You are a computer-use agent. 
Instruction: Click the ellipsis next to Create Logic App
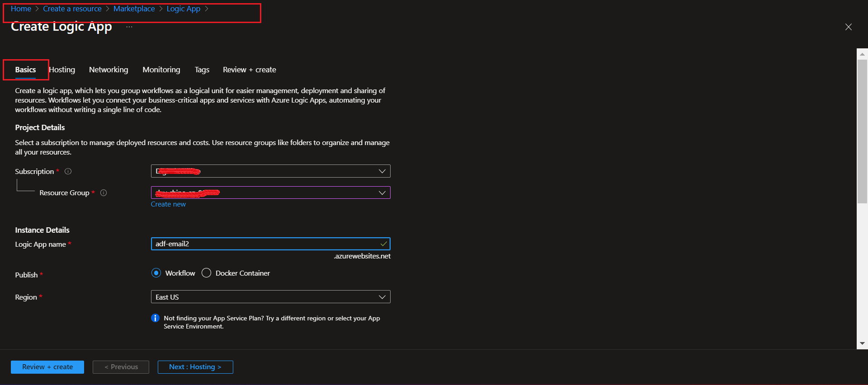[x=129, y=27]
